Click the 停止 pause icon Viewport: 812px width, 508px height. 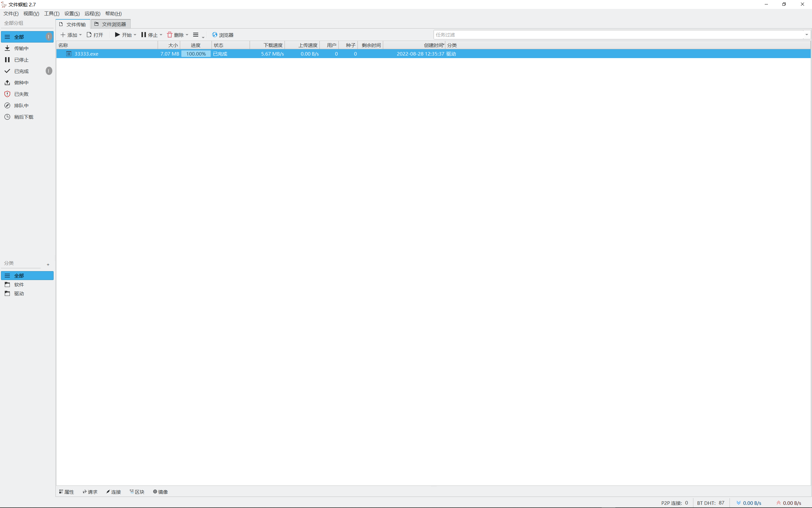pyautogui.click(x=144, y=35)
